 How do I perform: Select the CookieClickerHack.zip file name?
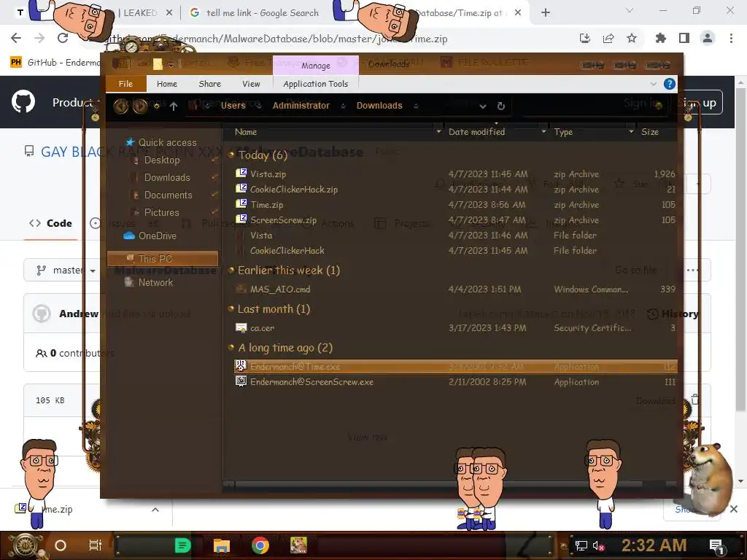click(294, 189)
